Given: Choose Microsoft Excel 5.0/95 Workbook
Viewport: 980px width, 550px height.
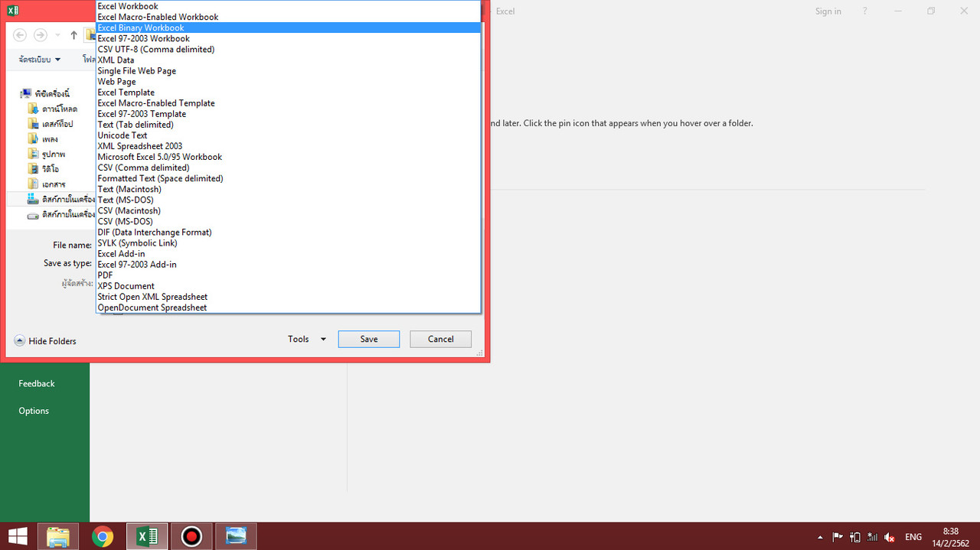Looking at the screenshot, I should 289,156.
